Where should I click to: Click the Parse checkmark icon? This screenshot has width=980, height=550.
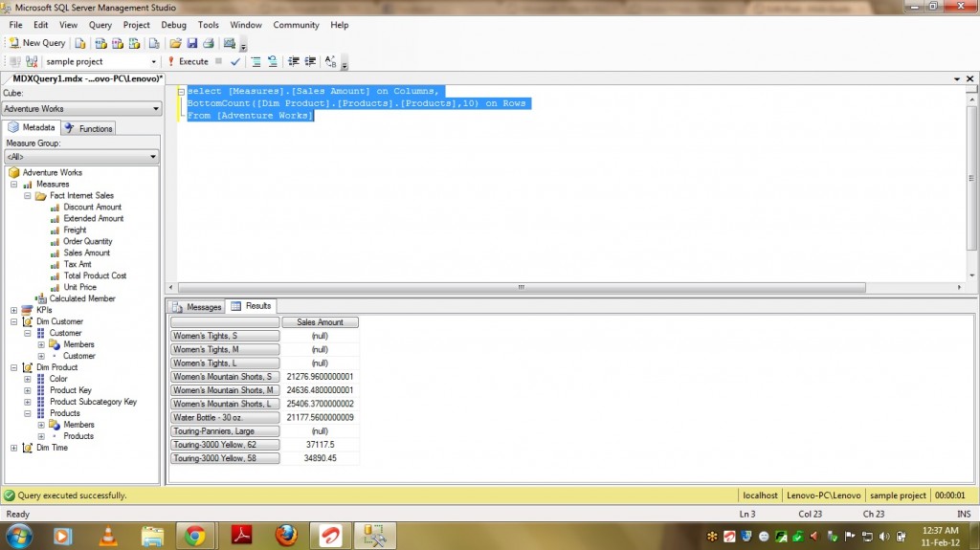tap(235, 62)
